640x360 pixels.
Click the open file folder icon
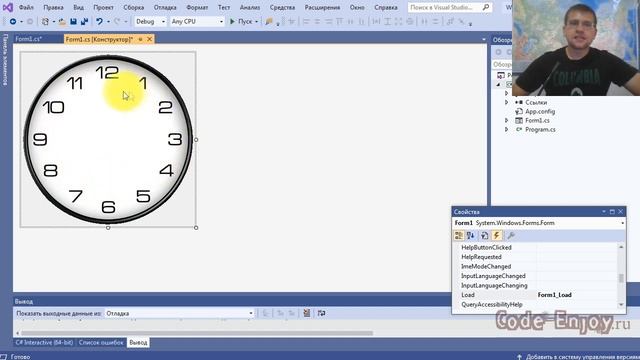pyautogui.click(x=62, y=21)
